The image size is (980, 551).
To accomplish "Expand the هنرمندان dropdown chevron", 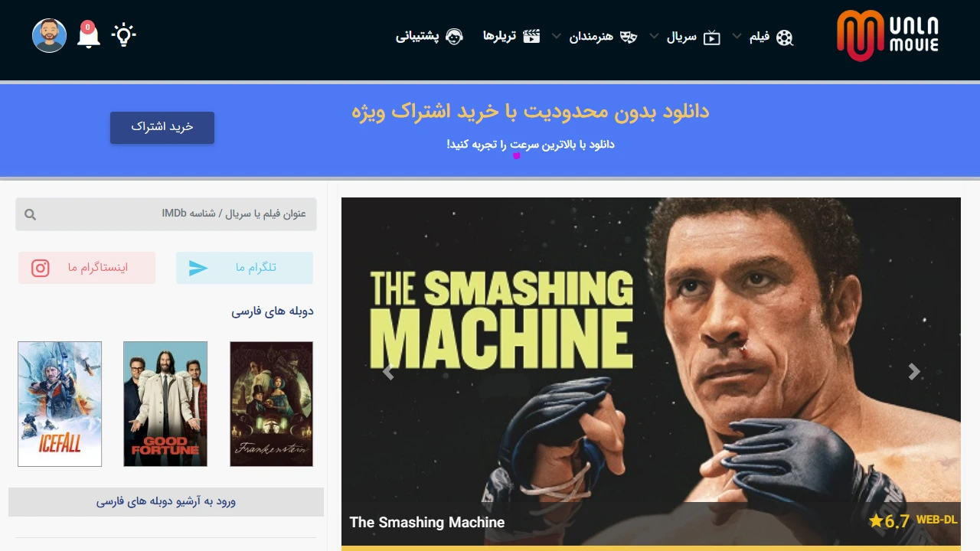I will tap(557, 36).
